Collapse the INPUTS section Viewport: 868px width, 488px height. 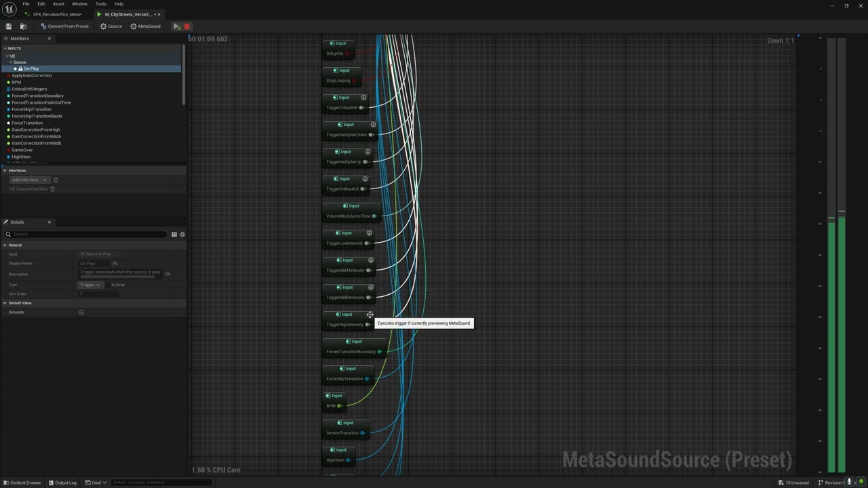[5, 48]
